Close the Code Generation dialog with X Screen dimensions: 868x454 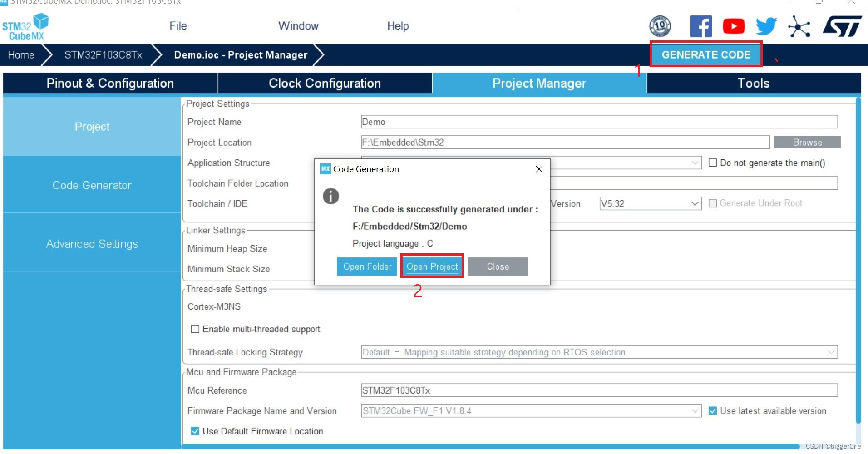click(539, 169)
